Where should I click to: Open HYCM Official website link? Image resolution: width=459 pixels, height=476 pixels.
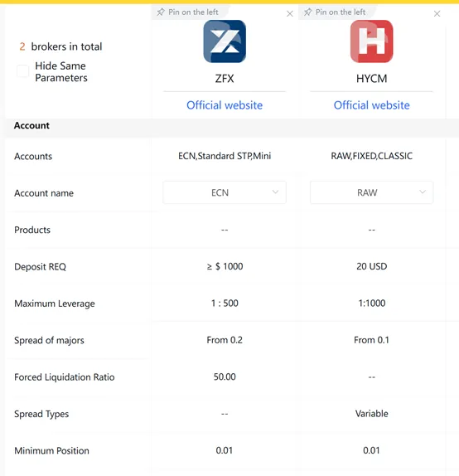(372, 105)
